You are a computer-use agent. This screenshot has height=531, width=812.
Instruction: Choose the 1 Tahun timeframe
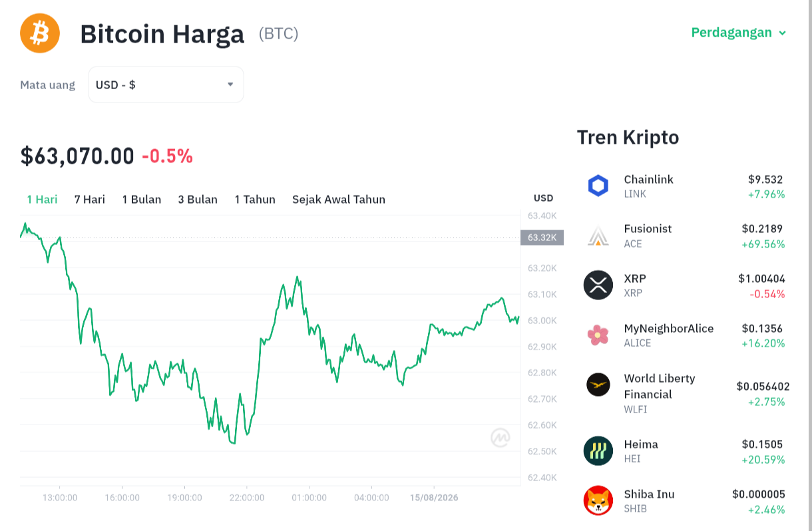pyautogui.click(x=255, y=199)
